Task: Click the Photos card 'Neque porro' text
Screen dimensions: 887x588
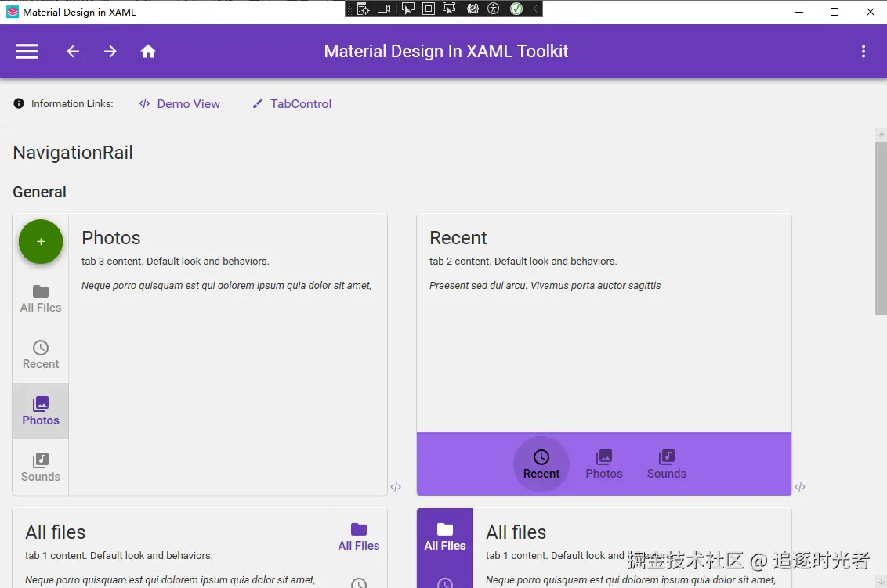Action: click(226, 286)
